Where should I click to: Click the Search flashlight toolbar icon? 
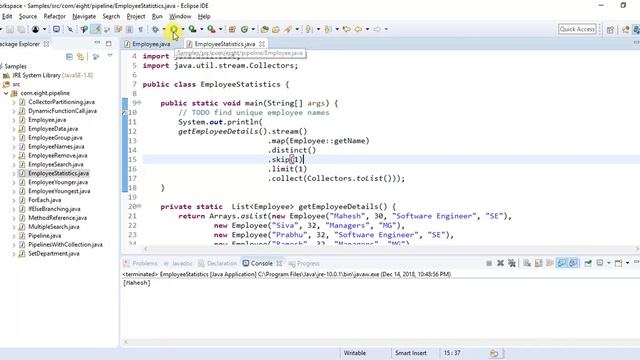(288, 29)
